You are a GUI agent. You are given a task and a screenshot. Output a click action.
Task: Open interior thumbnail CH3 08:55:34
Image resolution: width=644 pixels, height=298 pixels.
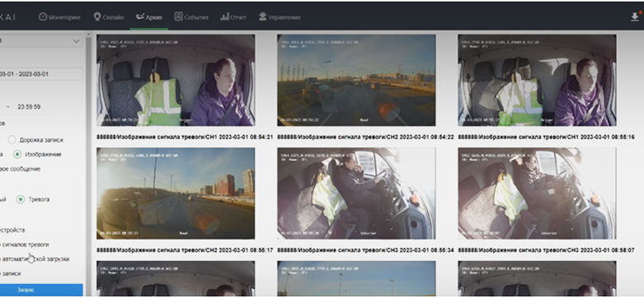[x=356, y=193]
